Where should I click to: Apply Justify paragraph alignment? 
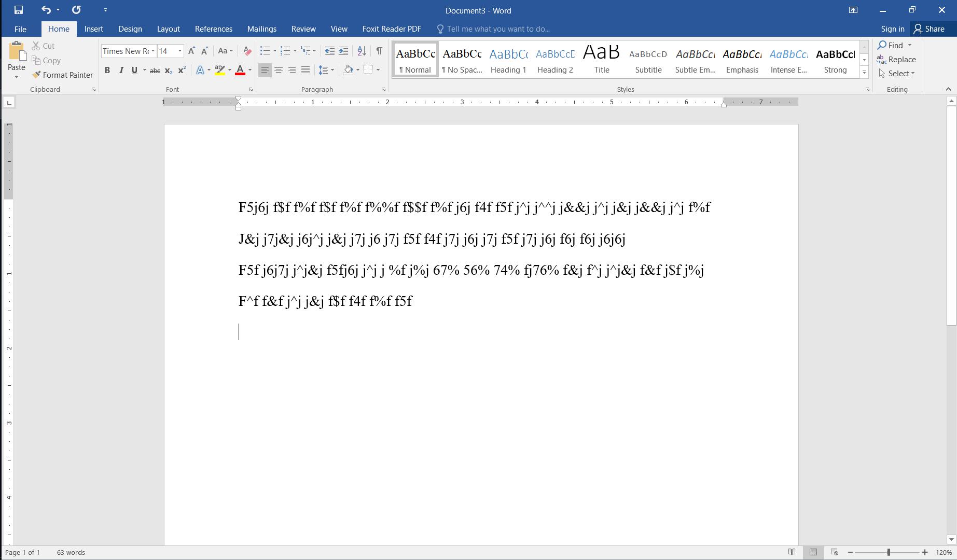click(306, 70)
